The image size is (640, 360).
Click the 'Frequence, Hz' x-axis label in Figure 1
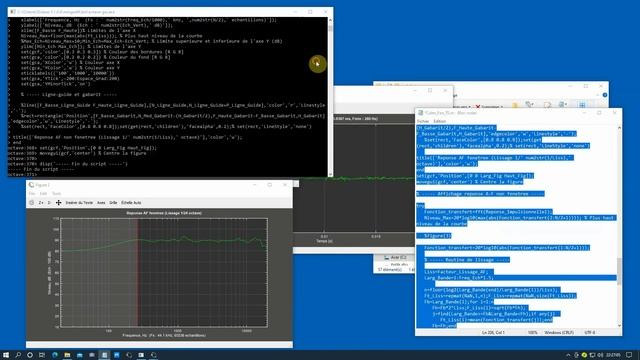coord(164,336)
